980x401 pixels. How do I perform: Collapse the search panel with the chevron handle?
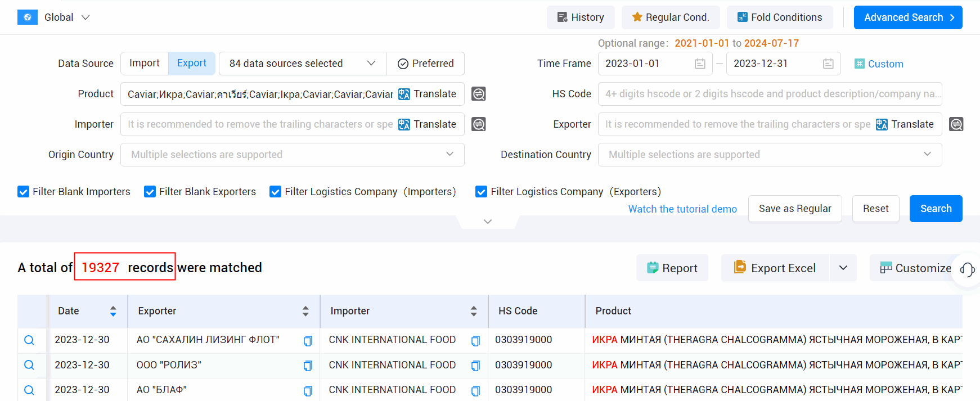click(488, 222)
